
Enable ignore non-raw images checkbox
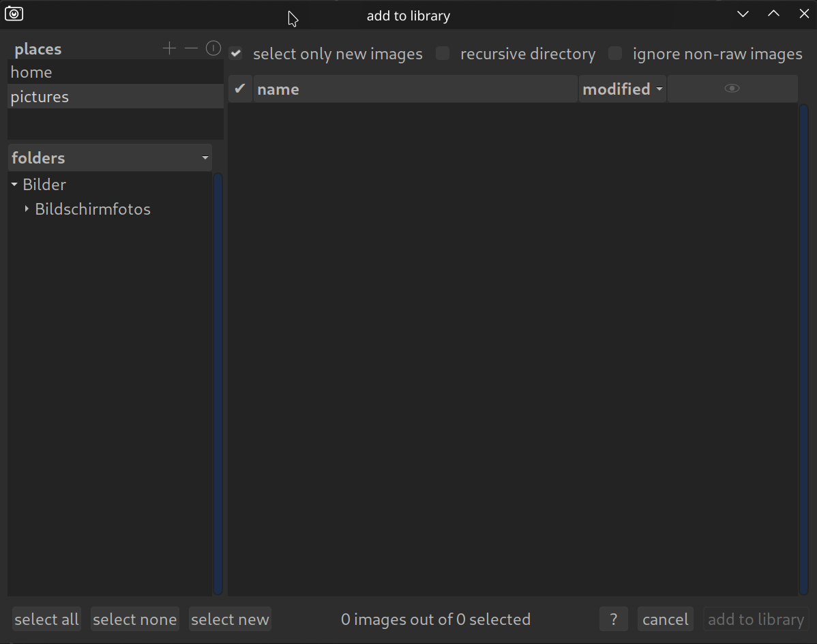point(616,54)
